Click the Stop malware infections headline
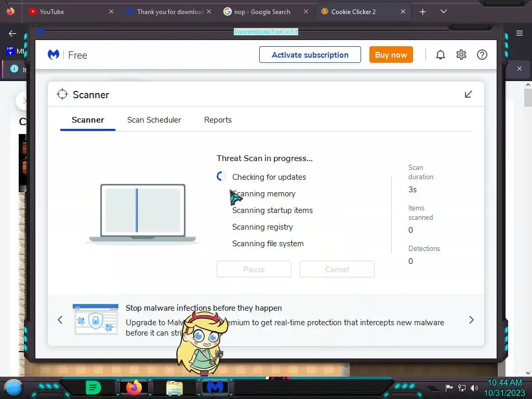Viewport: 532px width, 399px height. pyautogui.click(x=204, y=308)
